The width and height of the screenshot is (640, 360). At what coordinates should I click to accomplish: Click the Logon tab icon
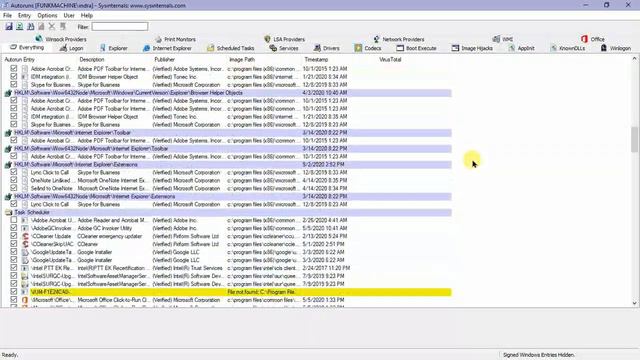(63, 48)
